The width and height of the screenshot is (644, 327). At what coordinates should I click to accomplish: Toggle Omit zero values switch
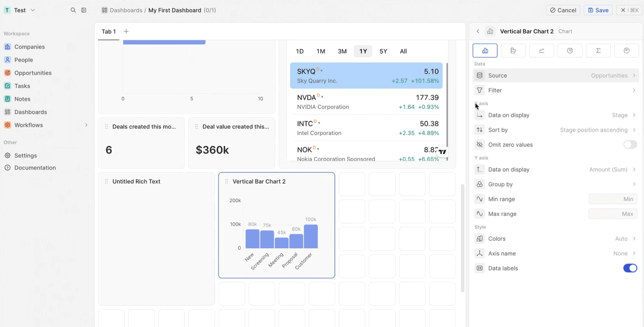[x=630, y=144]
